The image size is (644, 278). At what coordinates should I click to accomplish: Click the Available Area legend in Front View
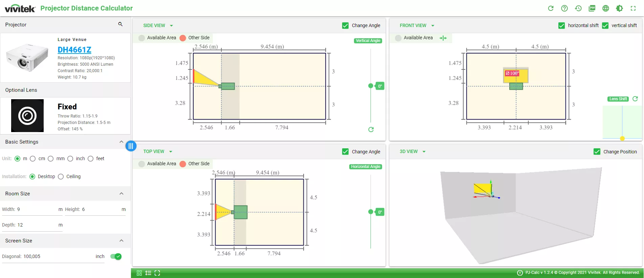[414, 38]
